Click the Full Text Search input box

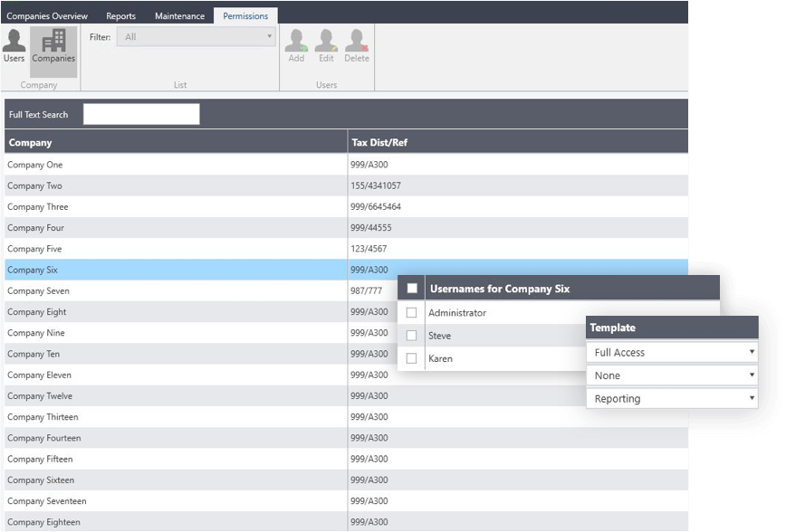point(141,114)
